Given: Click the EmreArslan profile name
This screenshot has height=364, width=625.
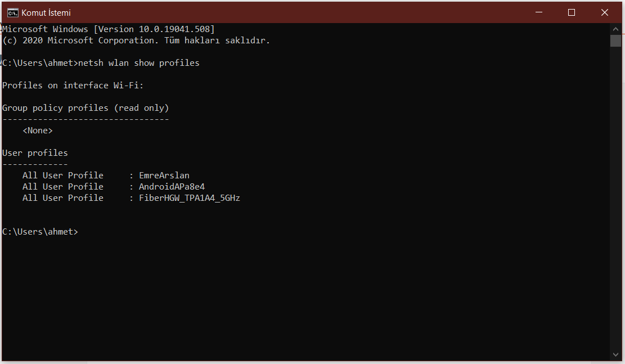Looking at the screenshot, I should point(164,176).
